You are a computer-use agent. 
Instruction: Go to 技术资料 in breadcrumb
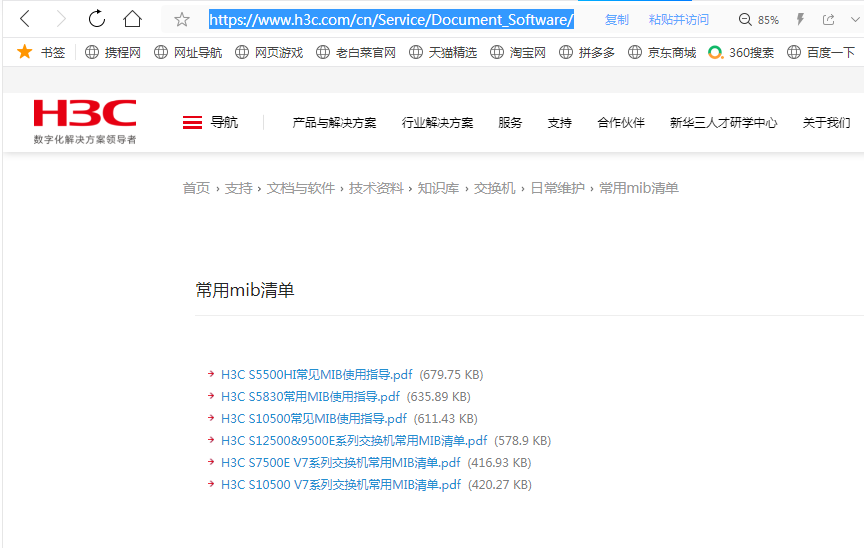(376, 188)
